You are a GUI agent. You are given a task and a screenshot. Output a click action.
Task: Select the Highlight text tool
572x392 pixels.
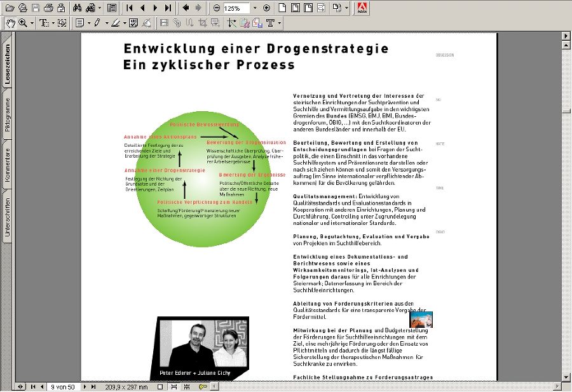tap(116, 23)
